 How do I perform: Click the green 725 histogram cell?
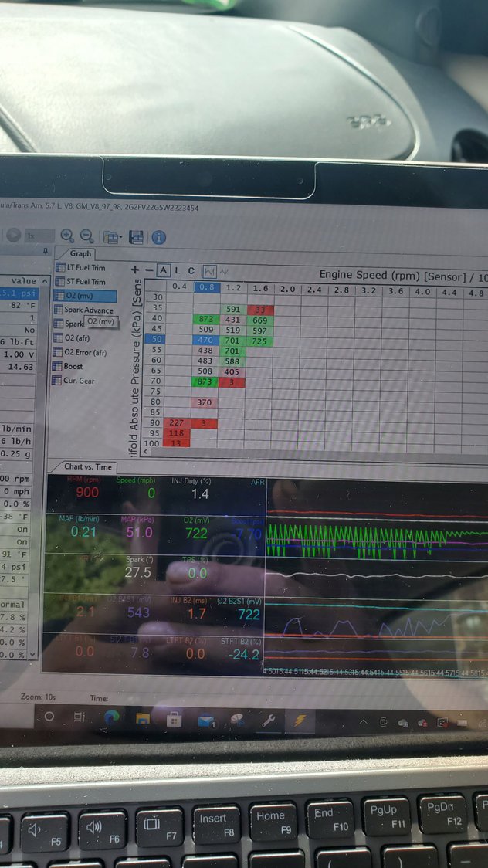(259, 341)
